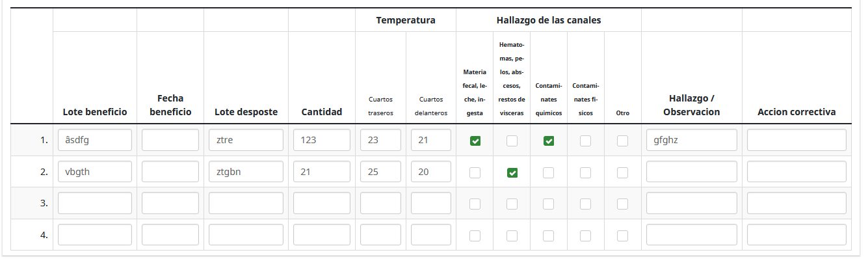Check Otro checkbox in row 4
Screen dimensions: 868x259
point(623,235)
